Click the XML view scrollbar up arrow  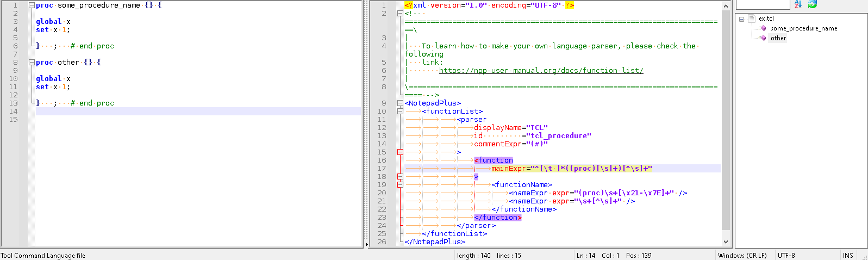tap(726, 5)
